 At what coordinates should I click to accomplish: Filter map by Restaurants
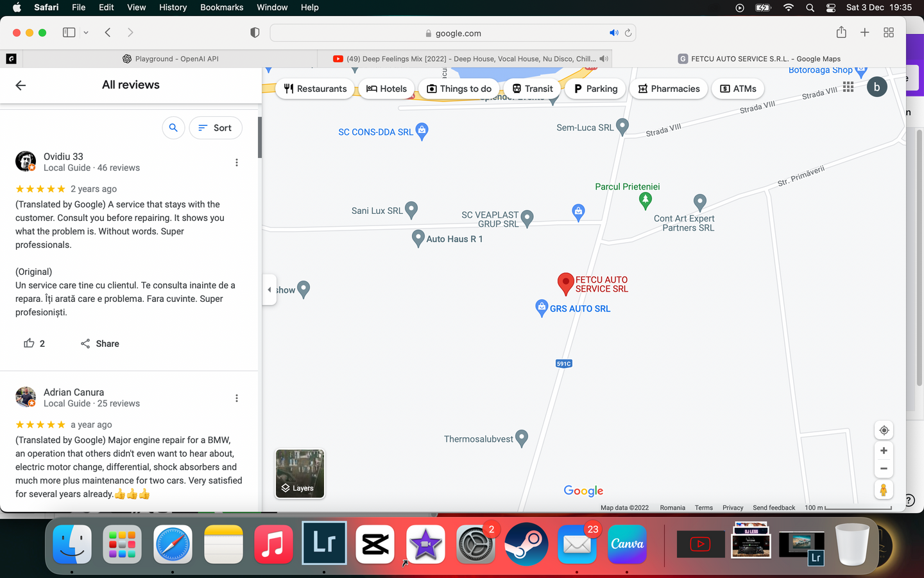pyautogui.click(x=315, y=89)
